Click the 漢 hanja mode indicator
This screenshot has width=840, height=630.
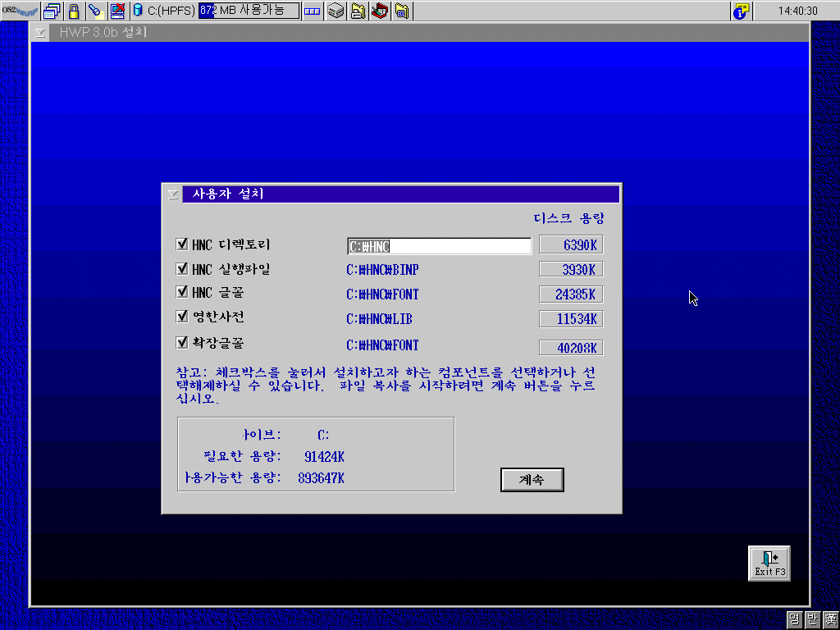click(830, 620)
